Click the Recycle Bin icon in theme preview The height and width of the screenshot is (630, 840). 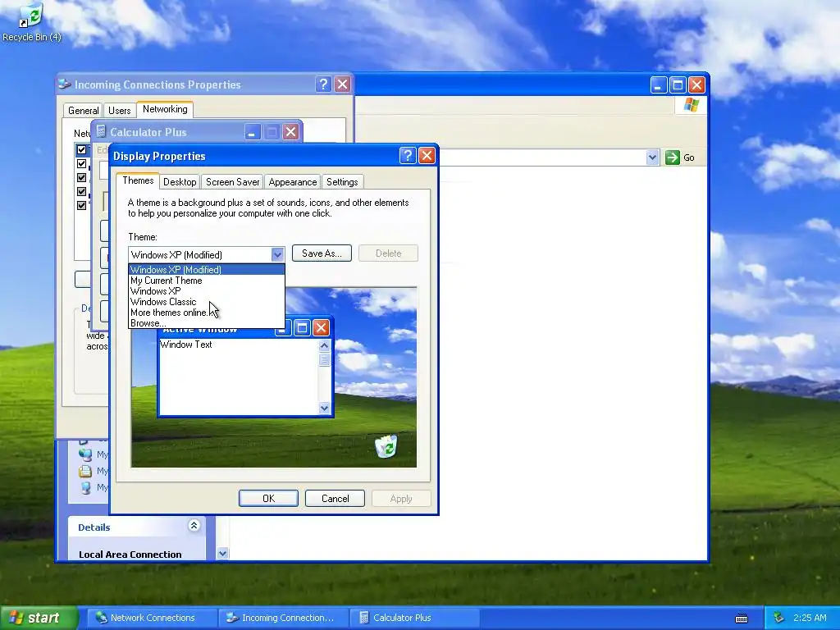click(386, 445)
